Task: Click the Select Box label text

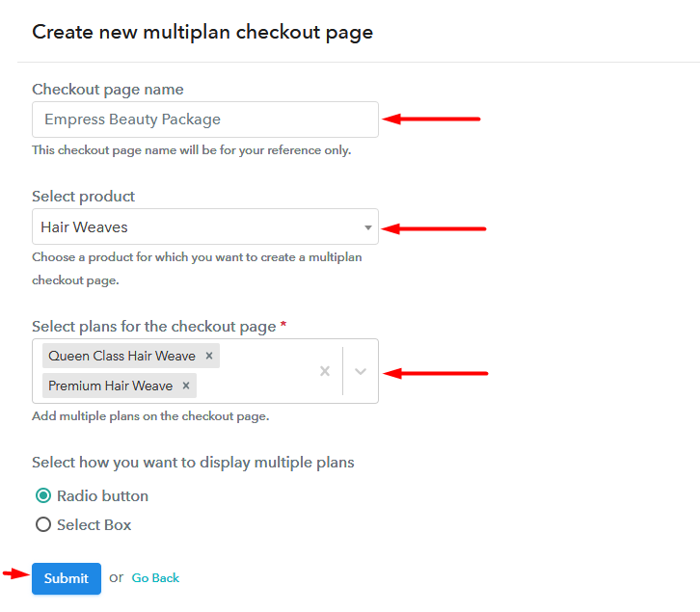Action: coord(94,525)
